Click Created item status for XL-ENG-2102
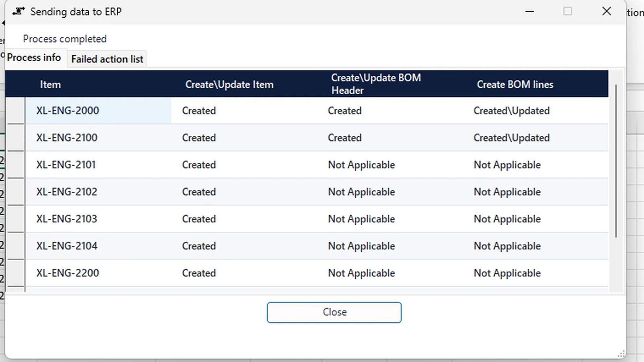Screen dimensions: 644x362 click(x=244, y=192)
